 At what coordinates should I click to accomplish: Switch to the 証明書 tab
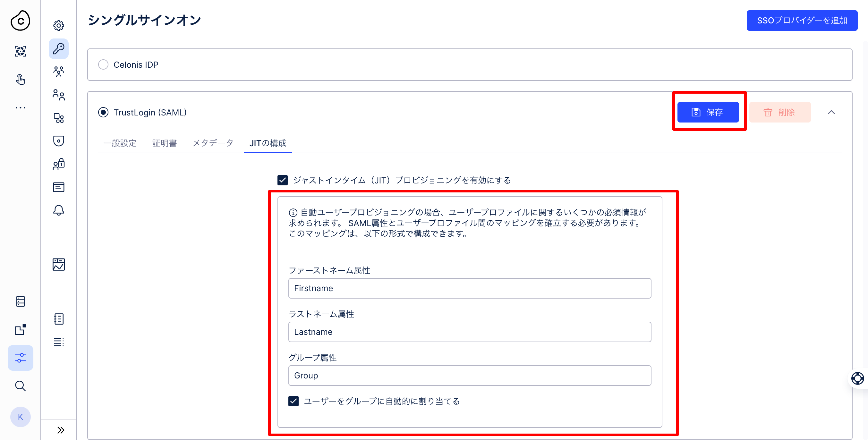pyautogui.click(x=165, y=143)
